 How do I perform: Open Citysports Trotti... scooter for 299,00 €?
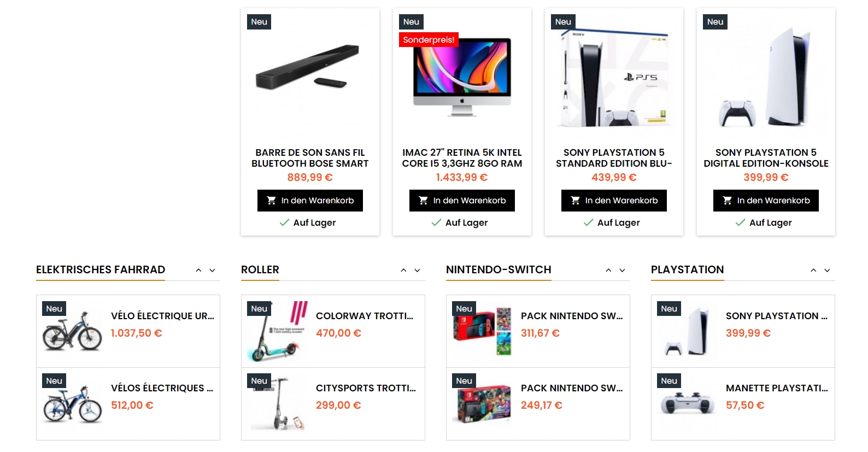[366, 388]
